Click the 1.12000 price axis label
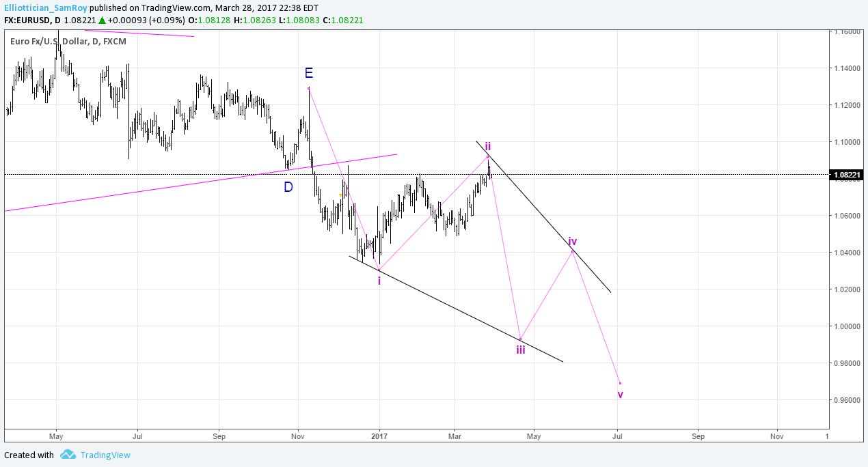The height and width of the screenshot is (467, 868). pyautogui.click(x=845, y=105)
